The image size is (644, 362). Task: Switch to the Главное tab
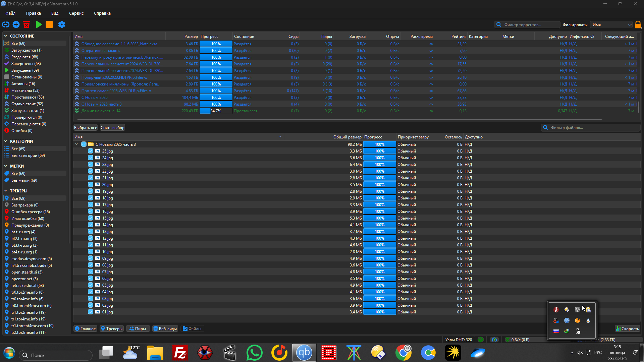[85, 329]
